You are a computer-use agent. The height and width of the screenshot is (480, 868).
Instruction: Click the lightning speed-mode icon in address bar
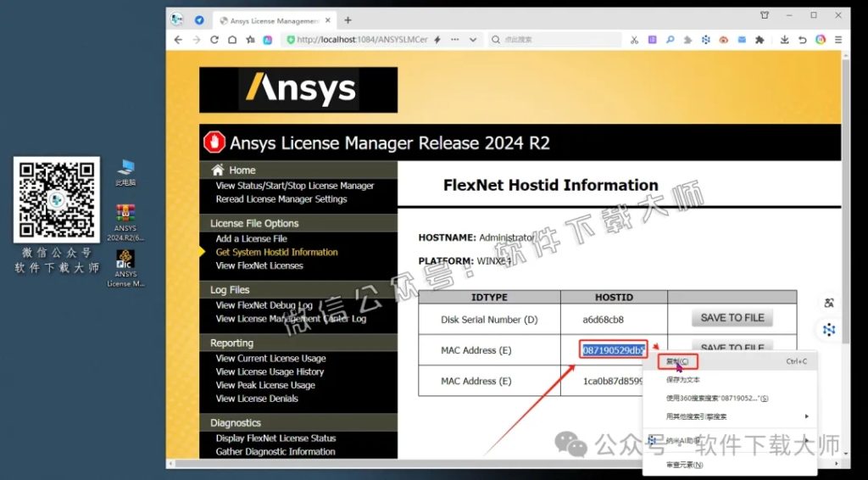(437, 40)
